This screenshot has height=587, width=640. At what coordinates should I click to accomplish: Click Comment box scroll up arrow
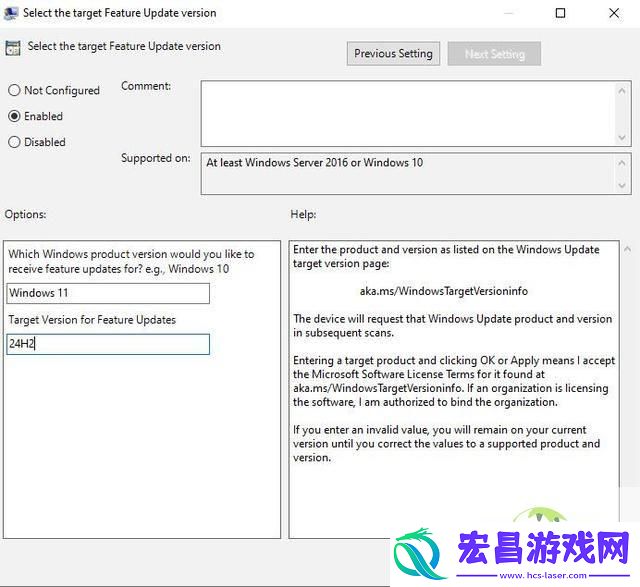click(x=622, y=91)
